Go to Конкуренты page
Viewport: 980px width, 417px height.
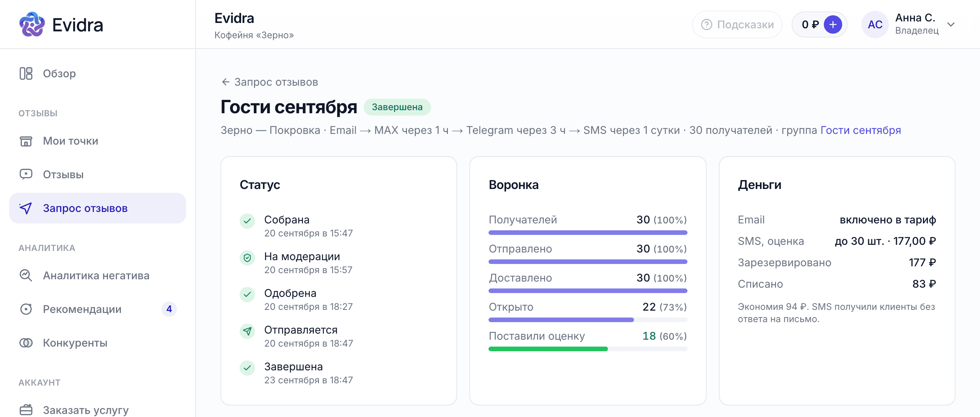(x=98, y=343)
